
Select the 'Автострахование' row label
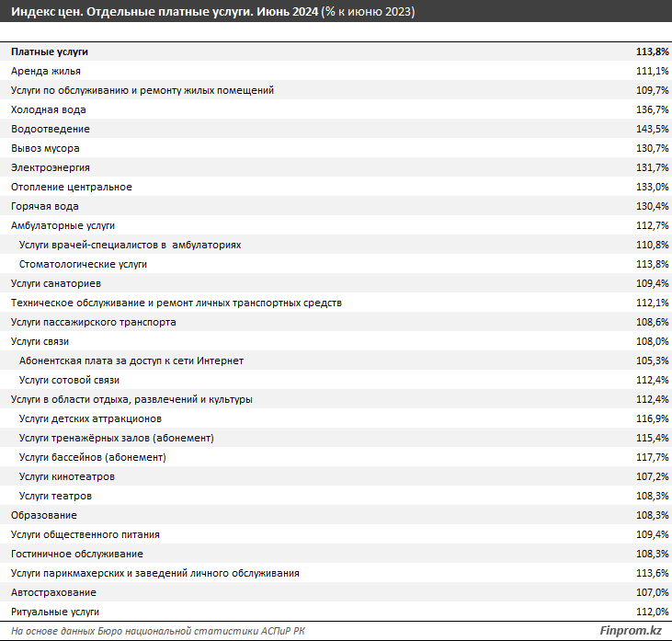[53, 592]
